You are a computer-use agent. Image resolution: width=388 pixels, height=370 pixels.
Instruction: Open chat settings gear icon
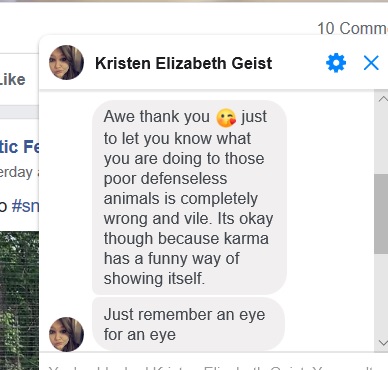(336, 63)
